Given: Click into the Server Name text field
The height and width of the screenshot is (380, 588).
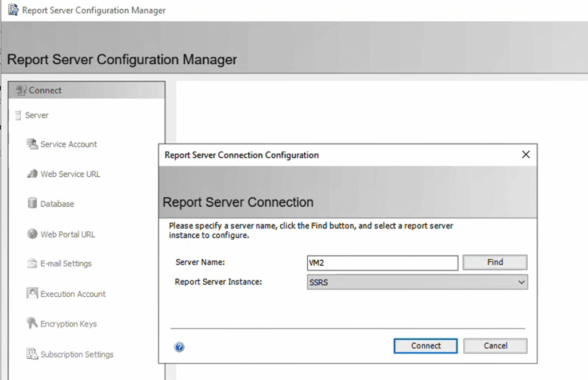Looking at the screenshot, I should (382, 263).
